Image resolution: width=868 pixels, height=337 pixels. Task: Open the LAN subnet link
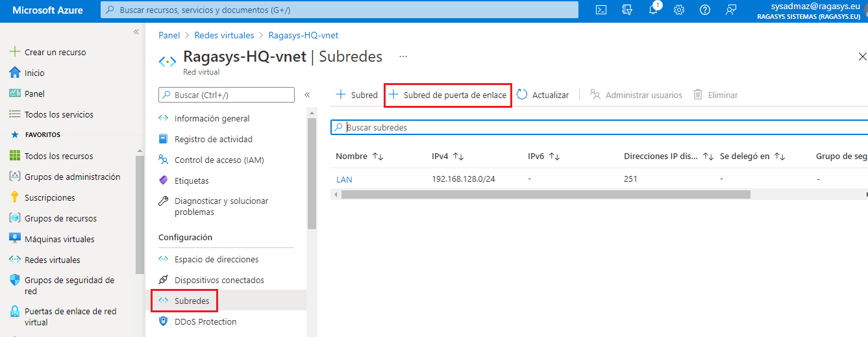pyautogui.click(x=344, y=179)
